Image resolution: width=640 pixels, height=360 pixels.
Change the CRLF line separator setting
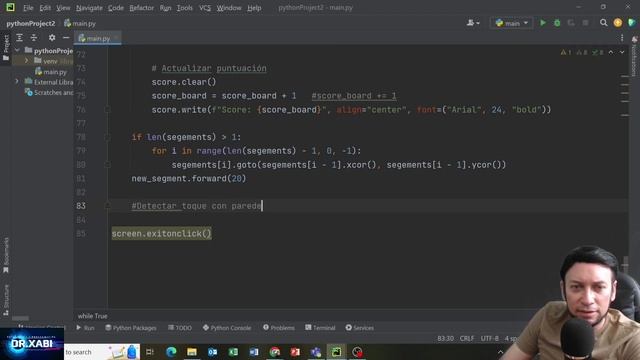coord(467,338)
